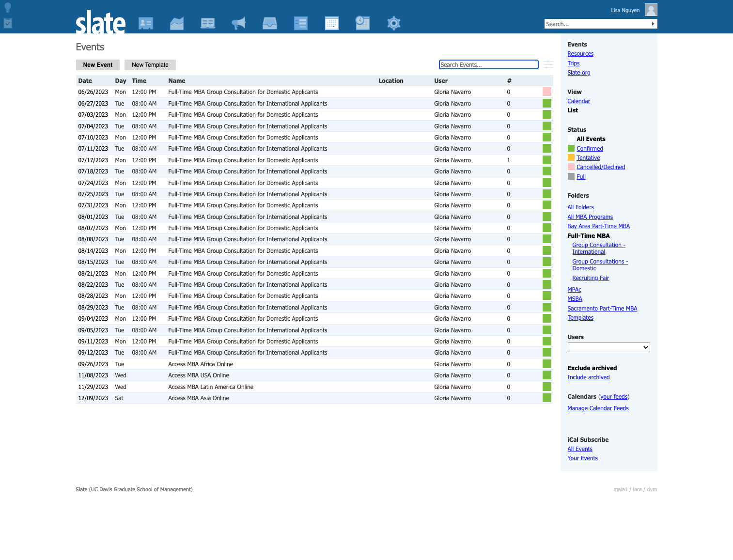Click the pink status swatch for 06/26/2023
This screenshot has height=560, width=733.
pyautogui.click(x=547, y=92)
